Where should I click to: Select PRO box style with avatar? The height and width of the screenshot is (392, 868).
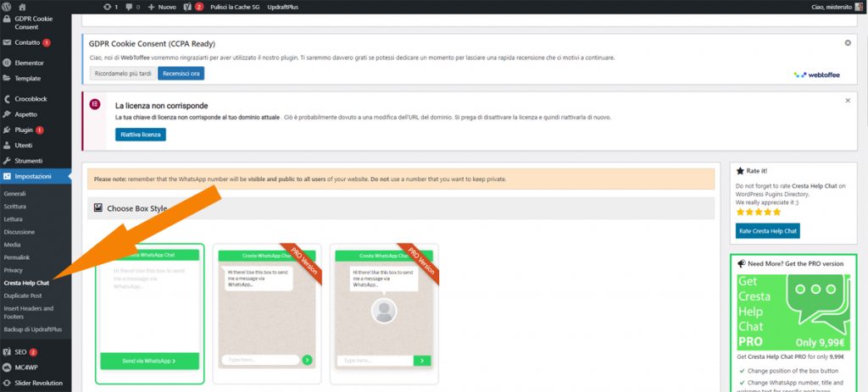(384, 313)
